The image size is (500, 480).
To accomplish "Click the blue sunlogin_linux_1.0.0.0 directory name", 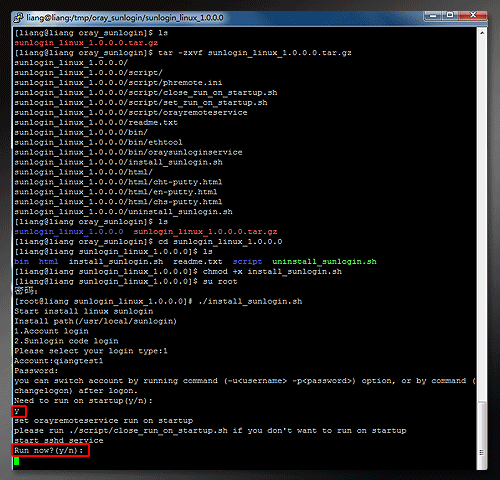I will coord(69,232).
